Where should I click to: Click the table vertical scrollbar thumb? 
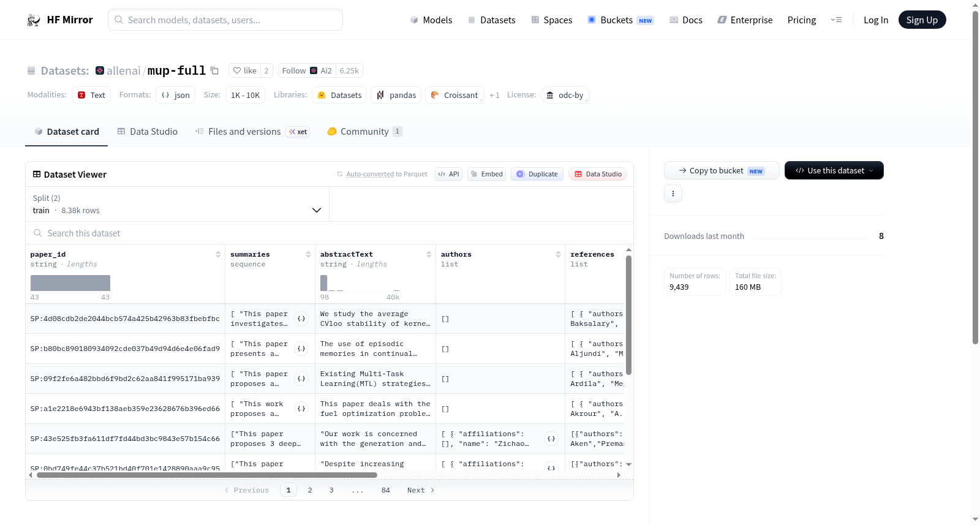pyautogui.click(x=628, y=315)
